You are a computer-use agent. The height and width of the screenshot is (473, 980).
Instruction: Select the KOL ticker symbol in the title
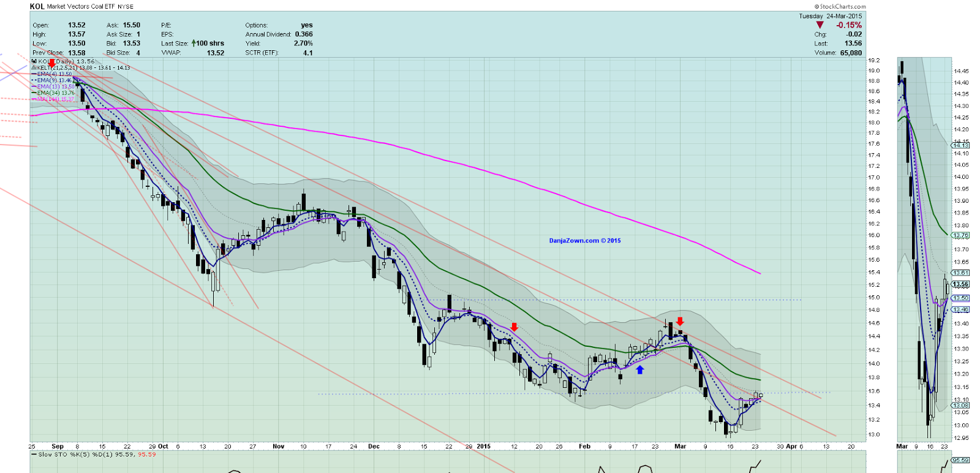pos(37,6)
